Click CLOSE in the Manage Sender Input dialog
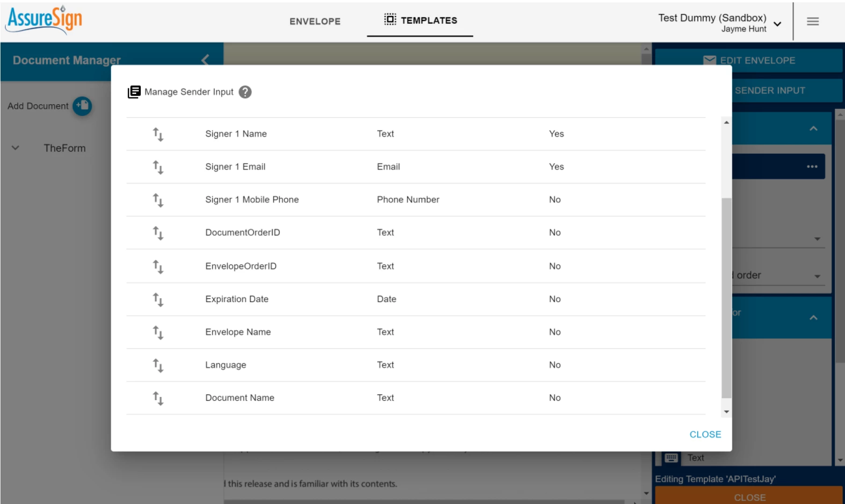Image resolution: width=845 pixels, height=504 pixels. pyautogui.click(x=705, y=434)
